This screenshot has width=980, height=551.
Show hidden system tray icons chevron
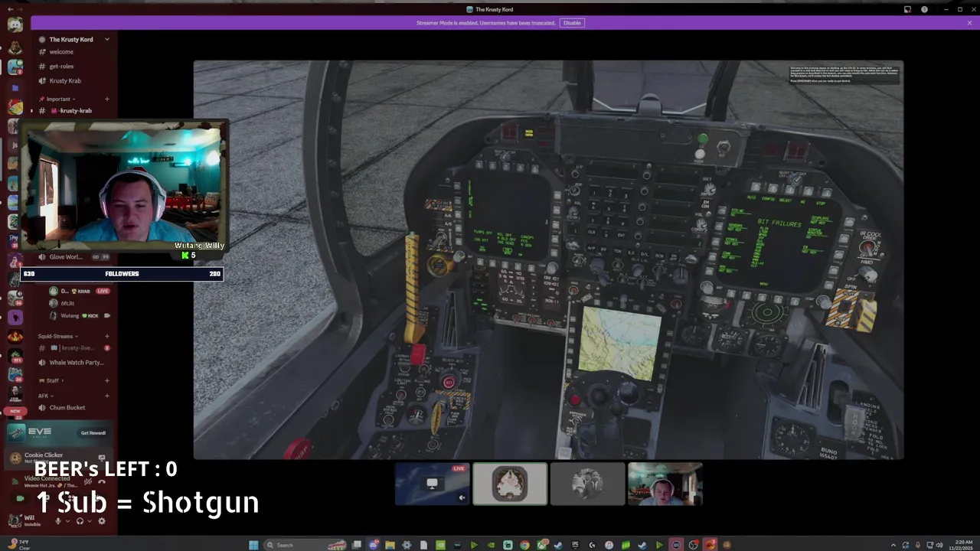893,545
